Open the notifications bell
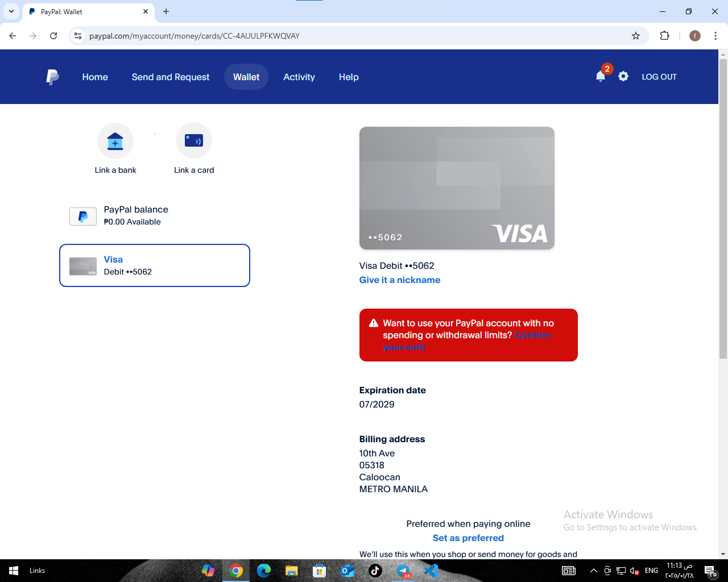The height and width of the screenshot is (582, 728). pos(600,77)
